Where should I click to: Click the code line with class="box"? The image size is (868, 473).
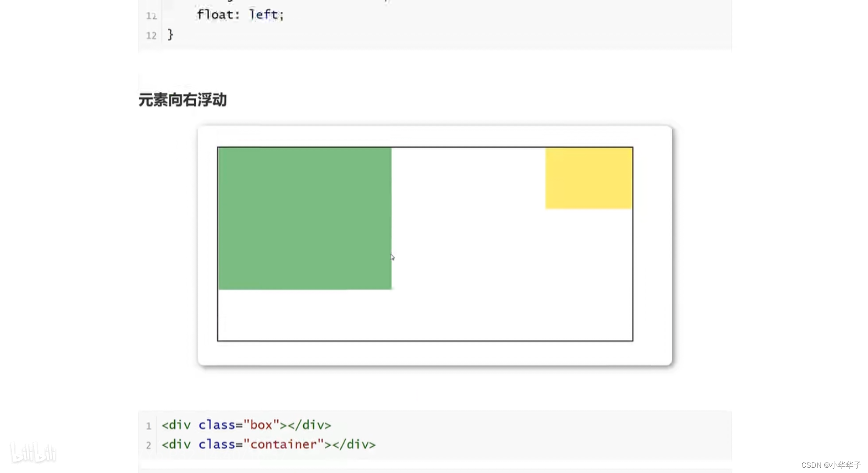point(246,425)
